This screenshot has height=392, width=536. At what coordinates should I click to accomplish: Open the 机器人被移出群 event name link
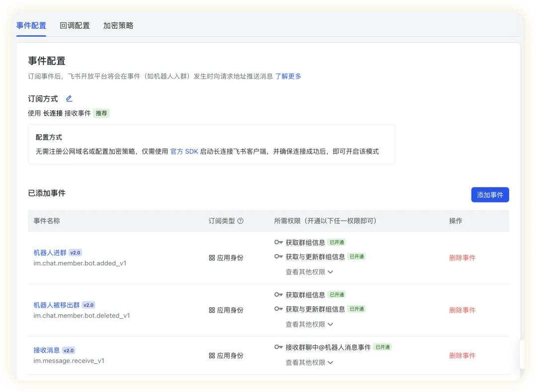[56, 305]
